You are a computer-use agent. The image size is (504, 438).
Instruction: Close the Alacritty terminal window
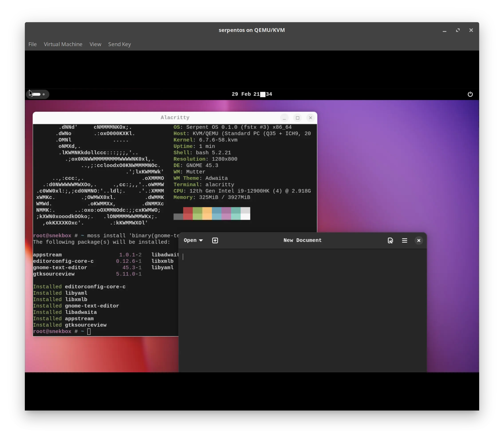click(310, 118)
